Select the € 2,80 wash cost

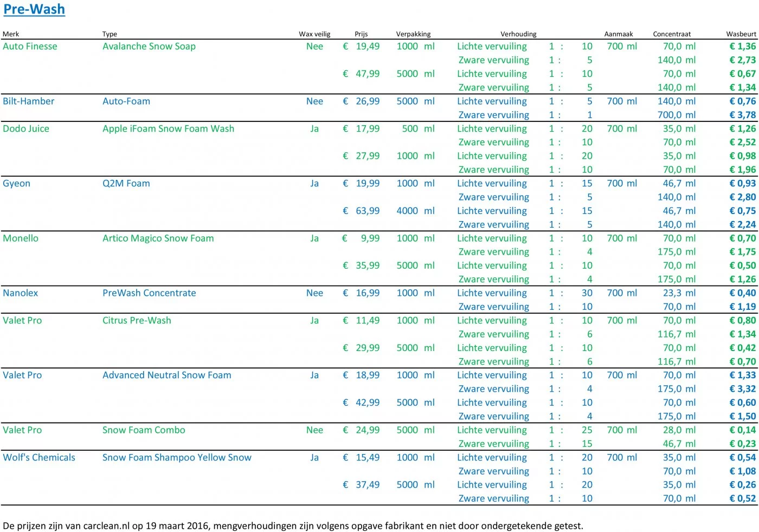coord(743,197)
